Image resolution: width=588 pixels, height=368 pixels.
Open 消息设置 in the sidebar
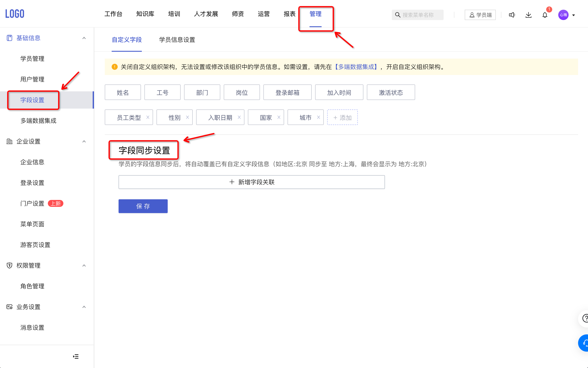(x=32, y=327)
